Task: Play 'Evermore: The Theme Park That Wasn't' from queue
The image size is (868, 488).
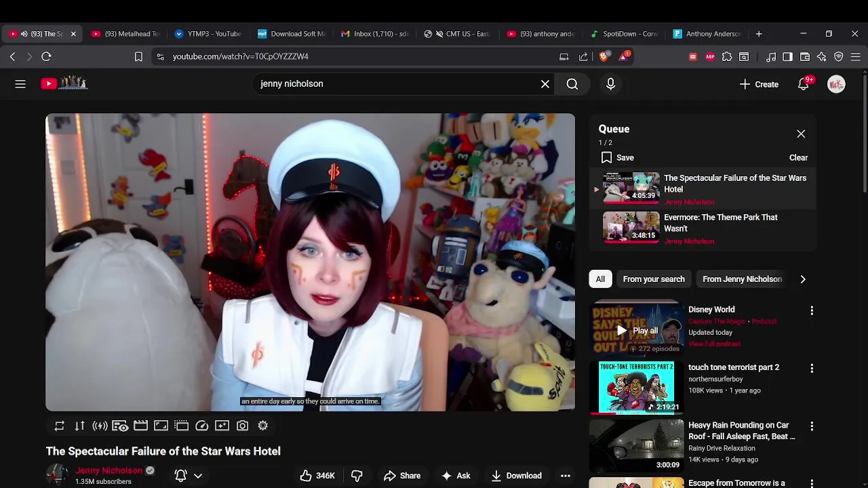Action: (x=703, y=229)
